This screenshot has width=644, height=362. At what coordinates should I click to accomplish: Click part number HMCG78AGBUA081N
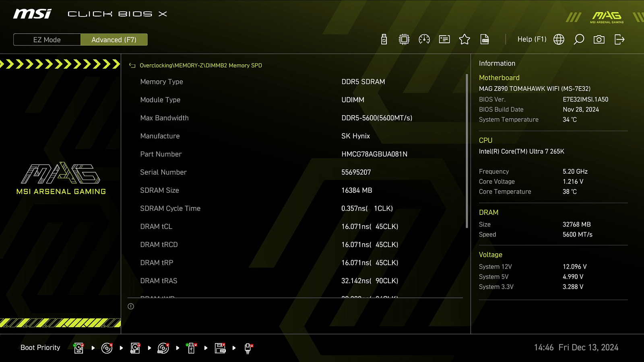click(374, 154)
